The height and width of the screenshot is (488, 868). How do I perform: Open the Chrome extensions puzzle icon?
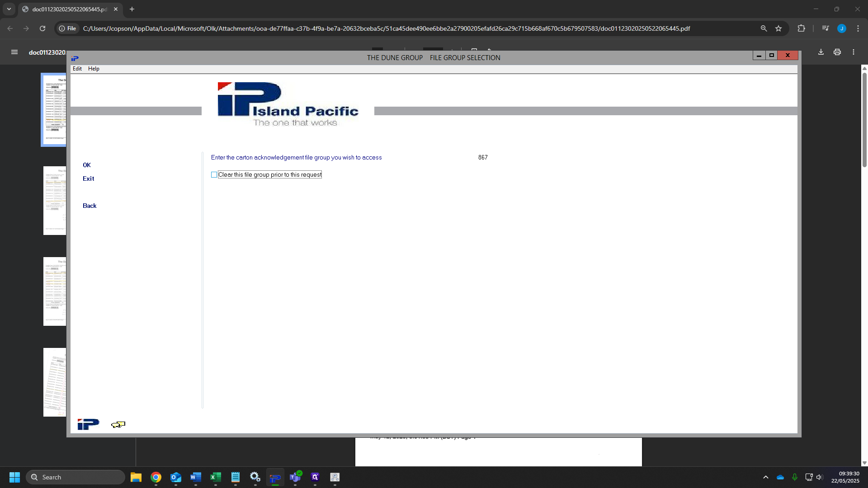(x=801, y=28)
